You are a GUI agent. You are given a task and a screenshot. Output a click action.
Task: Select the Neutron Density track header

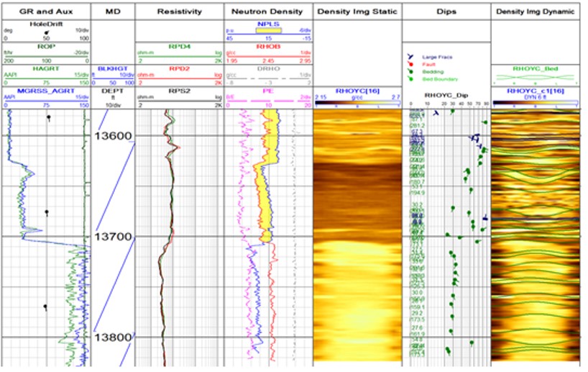(270, 12)
